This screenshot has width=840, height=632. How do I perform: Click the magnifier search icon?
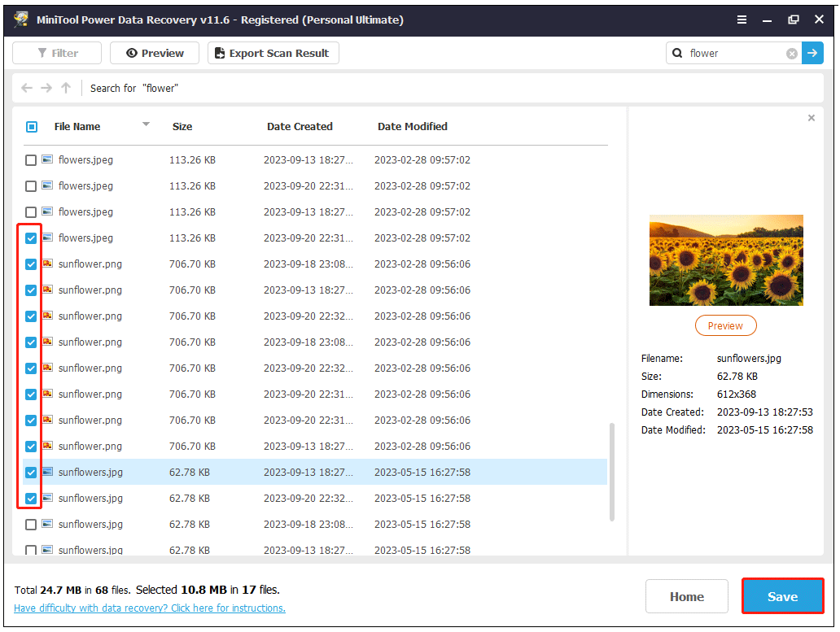[x=677, y=53]
